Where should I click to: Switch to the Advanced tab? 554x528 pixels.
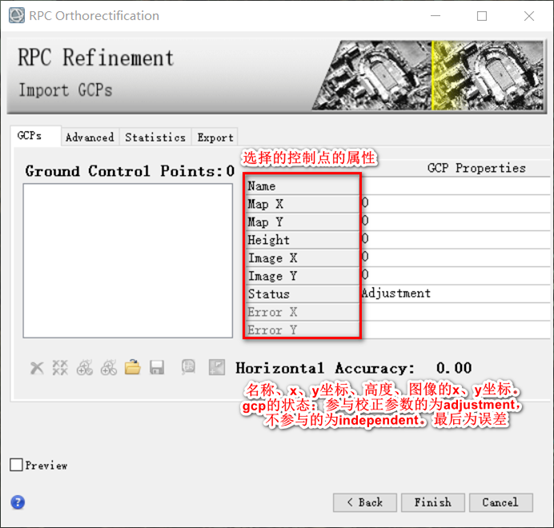point(90,137)
